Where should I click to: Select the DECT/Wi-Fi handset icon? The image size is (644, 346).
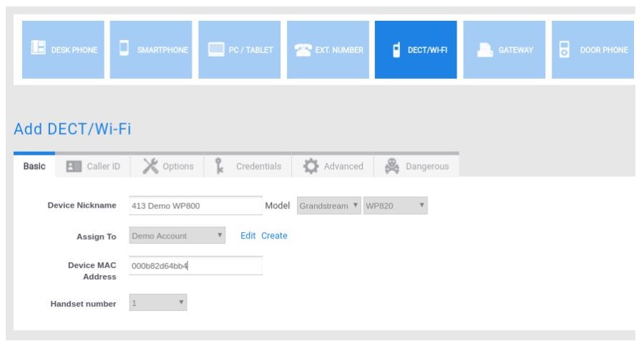[396, 49]
